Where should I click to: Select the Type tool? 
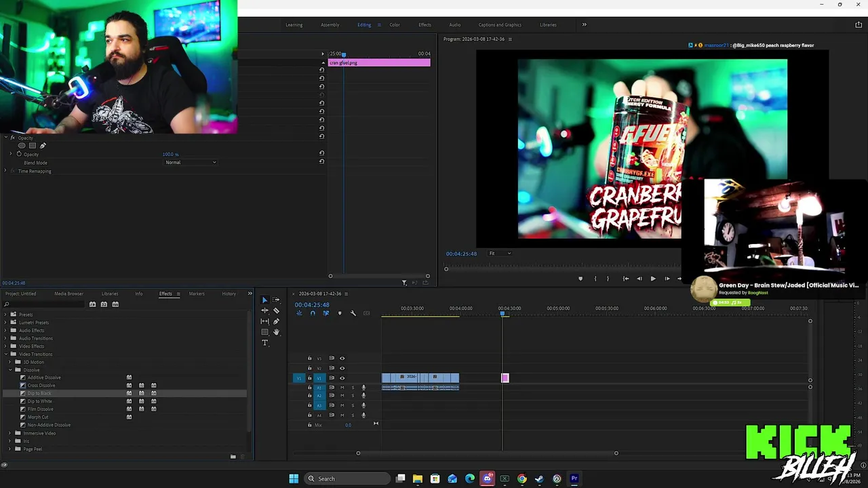click(x=264, y=342)
